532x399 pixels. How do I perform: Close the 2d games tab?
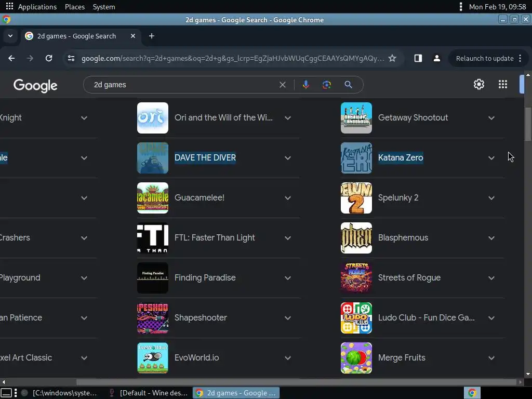click(133, 36)
